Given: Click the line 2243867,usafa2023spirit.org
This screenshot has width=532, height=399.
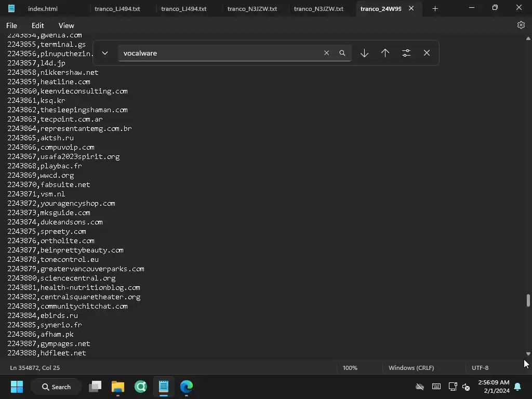Looking at the screenshot, I should 63,156.
